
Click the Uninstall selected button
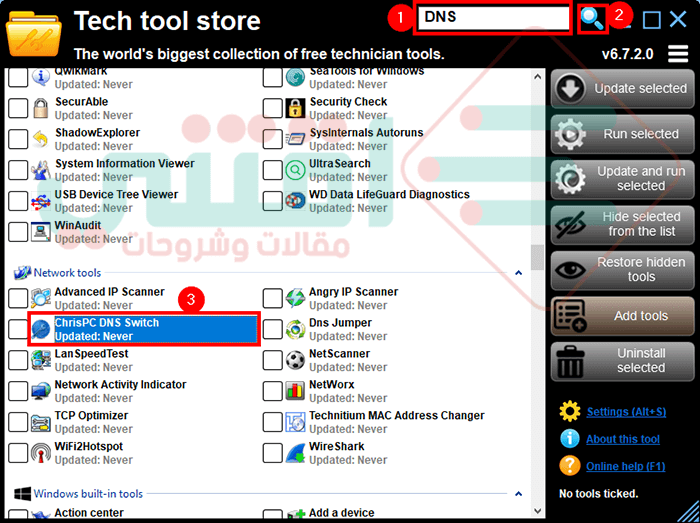pos(623,361)
